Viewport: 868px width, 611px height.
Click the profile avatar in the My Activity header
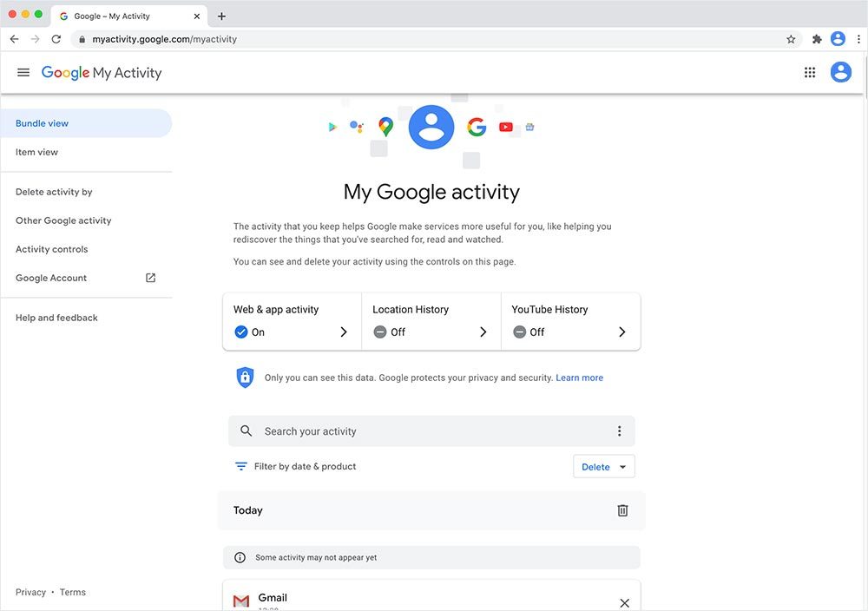840,72
